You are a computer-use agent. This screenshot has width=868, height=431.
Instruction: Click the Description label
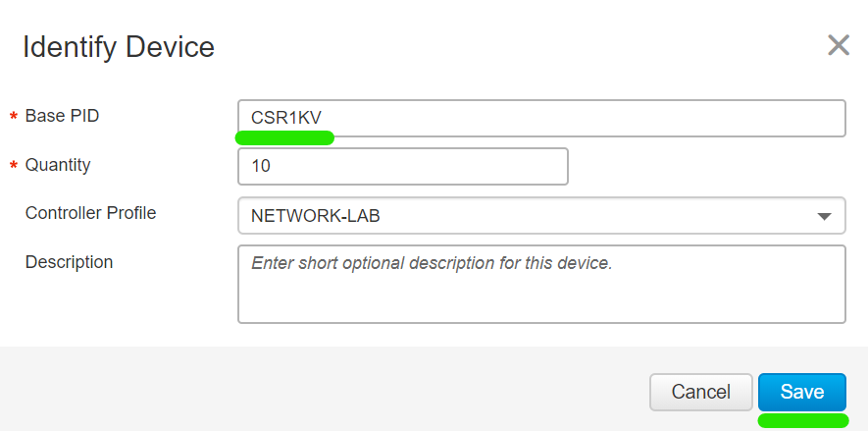coord(70,261)
